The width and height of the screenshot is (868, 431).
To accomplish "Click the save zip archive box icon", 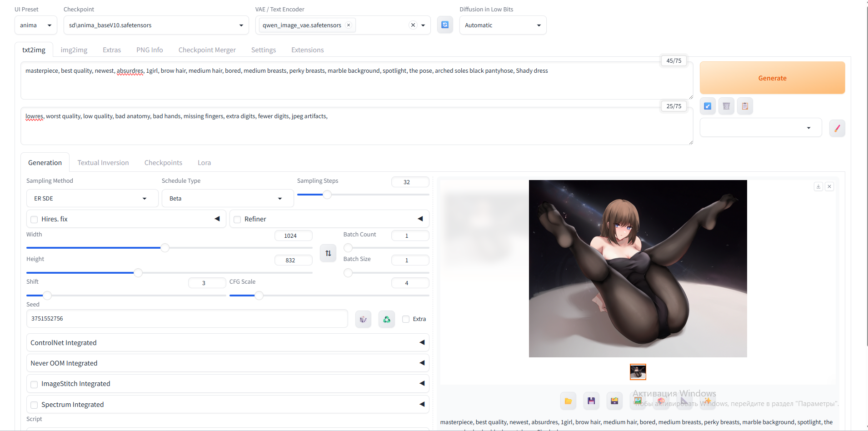I will click(614, 401).
